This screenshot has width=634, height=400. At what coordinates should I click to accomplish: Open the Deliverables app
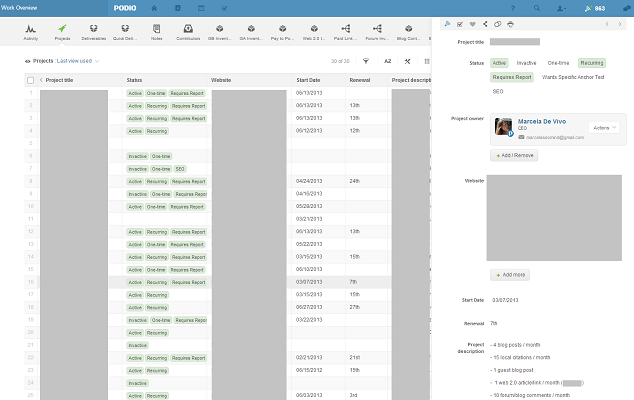[93, 32]
